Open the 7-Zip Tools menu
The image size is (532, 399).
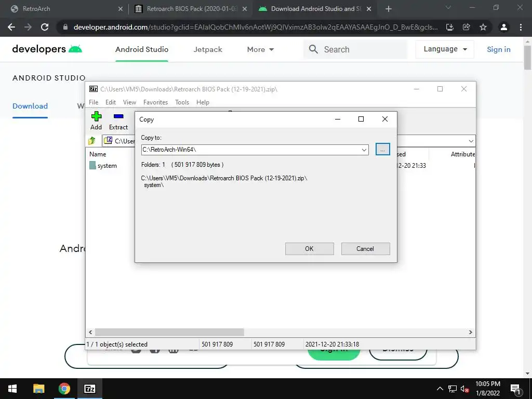[x=182, y=102]
